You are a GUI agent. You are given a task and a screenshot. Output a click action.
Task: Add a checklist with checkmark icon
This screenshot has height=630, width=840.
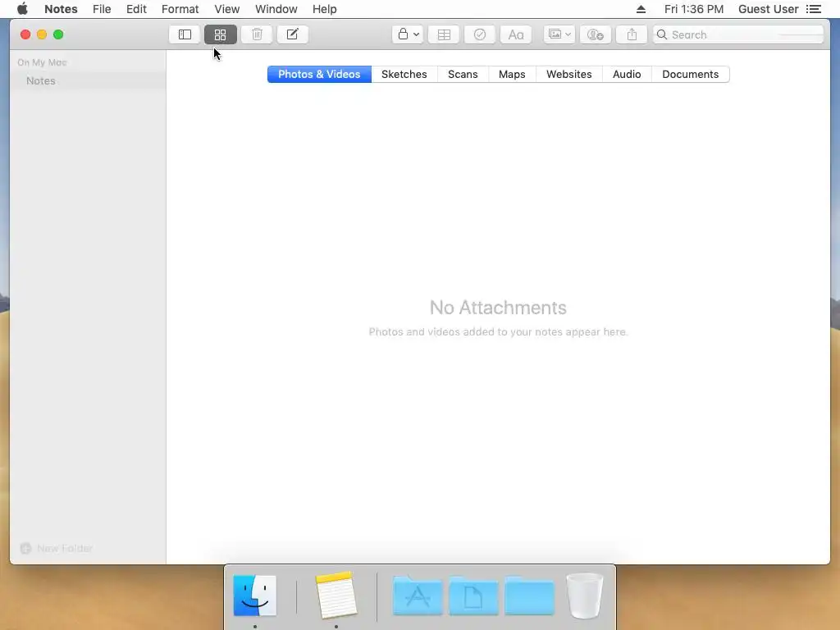[x=480, y=34]
